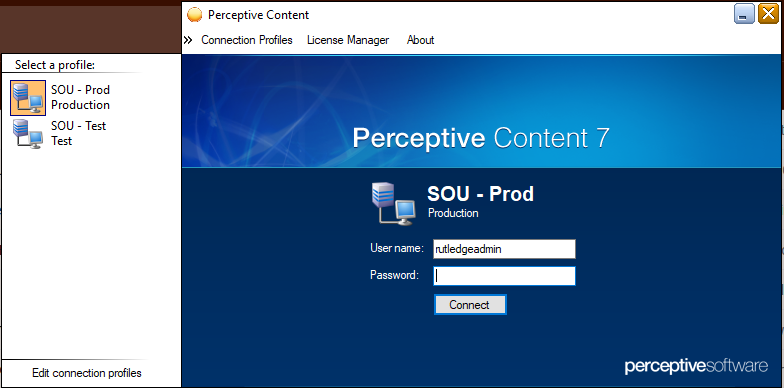Click the server icon beside SOU - Prod heading
The width and height of the screenshot is (784, 388).
point(394,204)
